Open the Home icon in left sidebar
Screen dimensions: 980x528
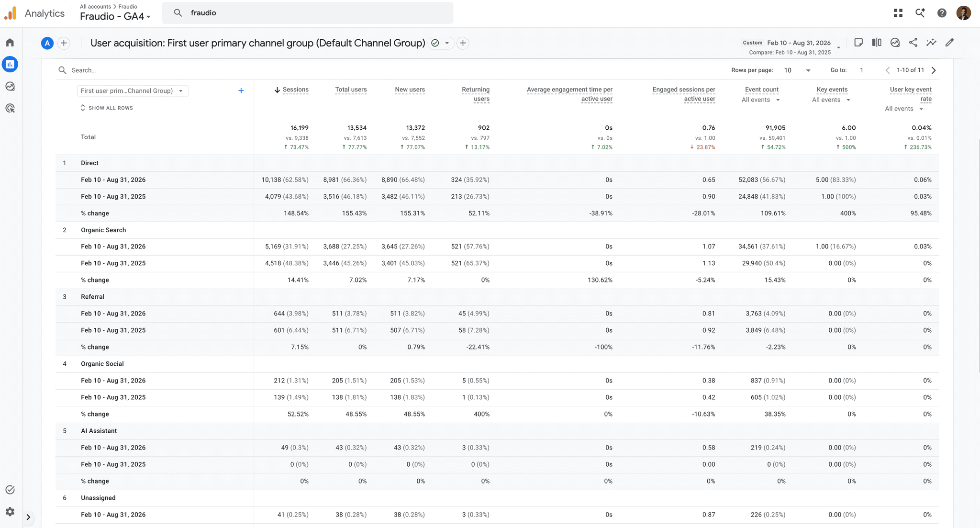pyautogui.click(x=10, y=43)
